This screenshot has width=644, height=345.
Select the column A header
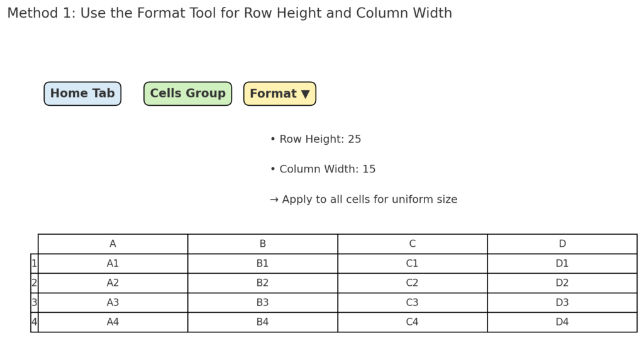coord(113,244)
